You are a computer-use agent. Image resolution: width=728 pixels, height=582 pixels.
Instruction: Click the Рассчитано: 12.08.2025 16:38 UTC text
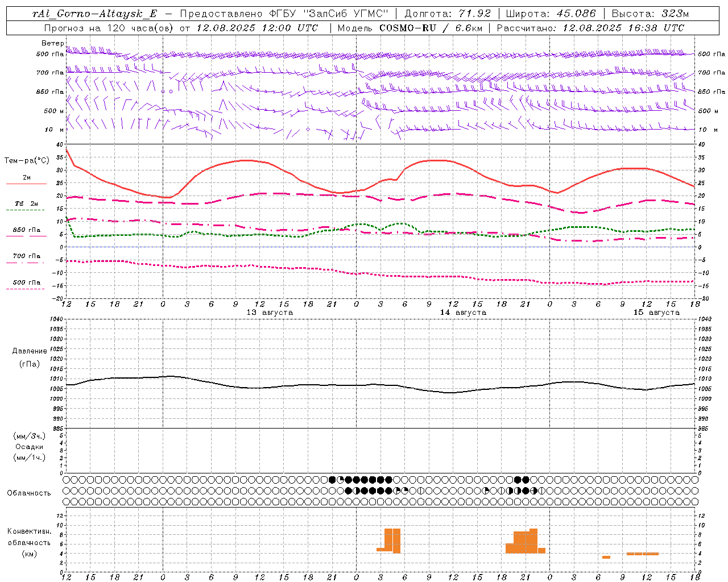pos(590,28)
